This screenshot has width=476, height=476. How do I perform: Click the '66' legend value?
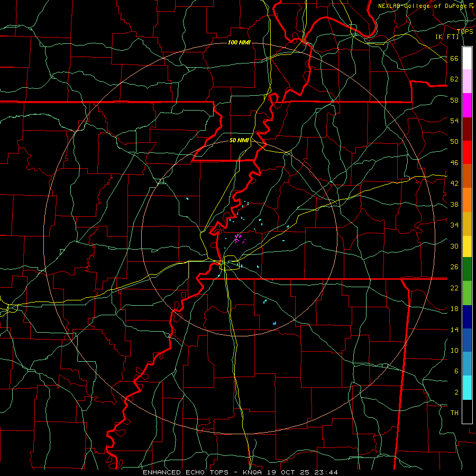point(454,58)
